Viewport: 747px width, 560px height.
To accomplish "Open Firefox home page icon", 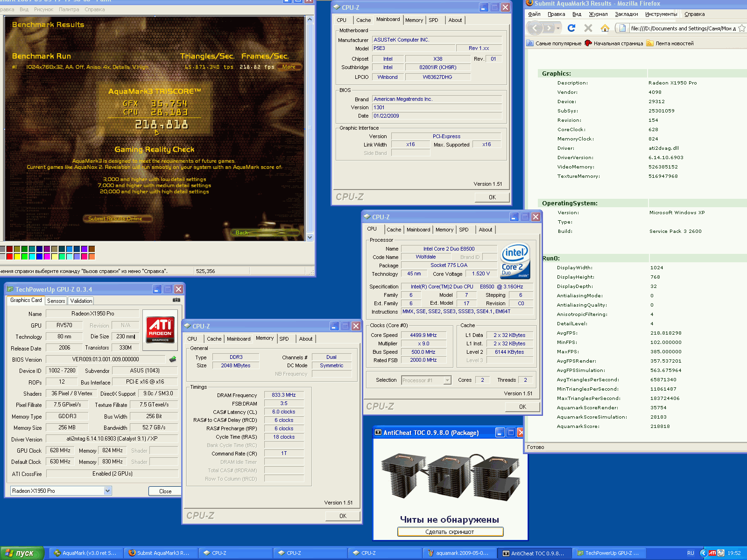I will pyautogui.click(x=605, y=28).
